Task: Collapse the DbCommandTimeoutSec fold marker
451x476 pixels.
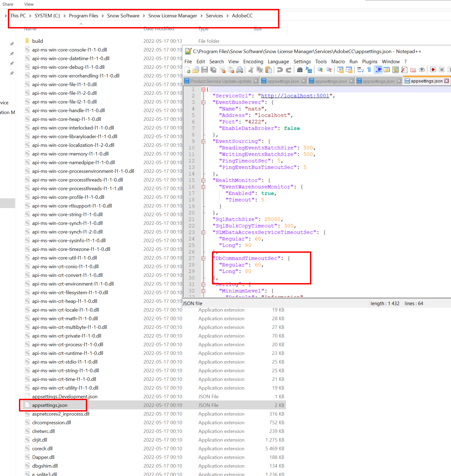Action: coord(203,258)
